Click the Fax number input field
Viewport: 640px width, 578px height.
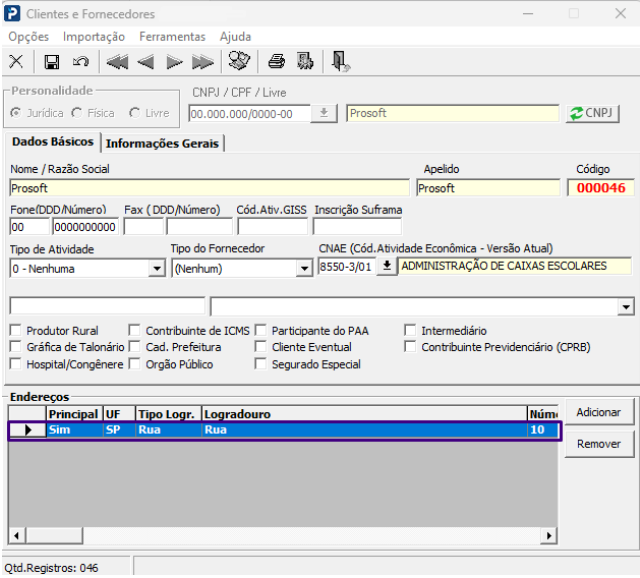point(199,227)
